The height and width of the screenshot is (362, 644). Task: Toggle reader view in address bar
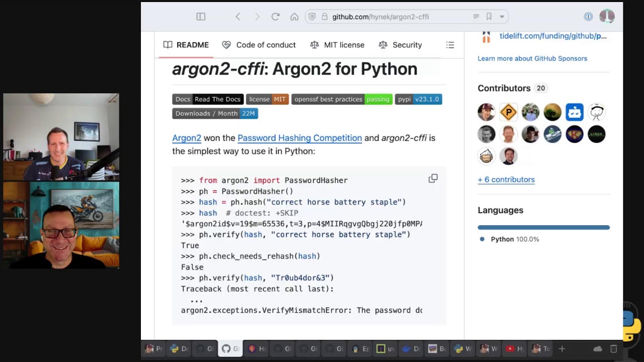[x=476, y=17]
